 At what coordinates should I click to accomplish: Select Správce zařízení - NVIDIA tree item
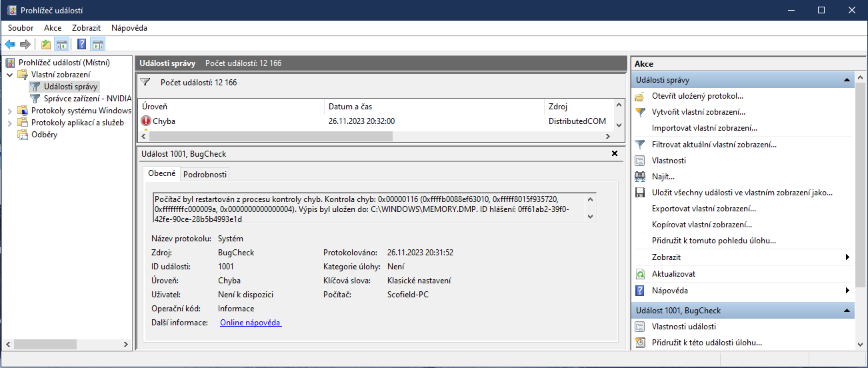point(87,99)
